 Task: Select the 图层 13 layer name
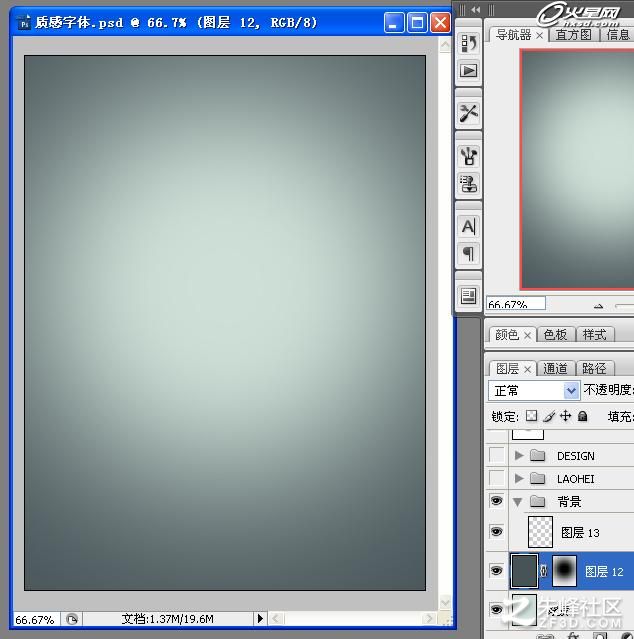pyautogui.click(x=580, y=532)
